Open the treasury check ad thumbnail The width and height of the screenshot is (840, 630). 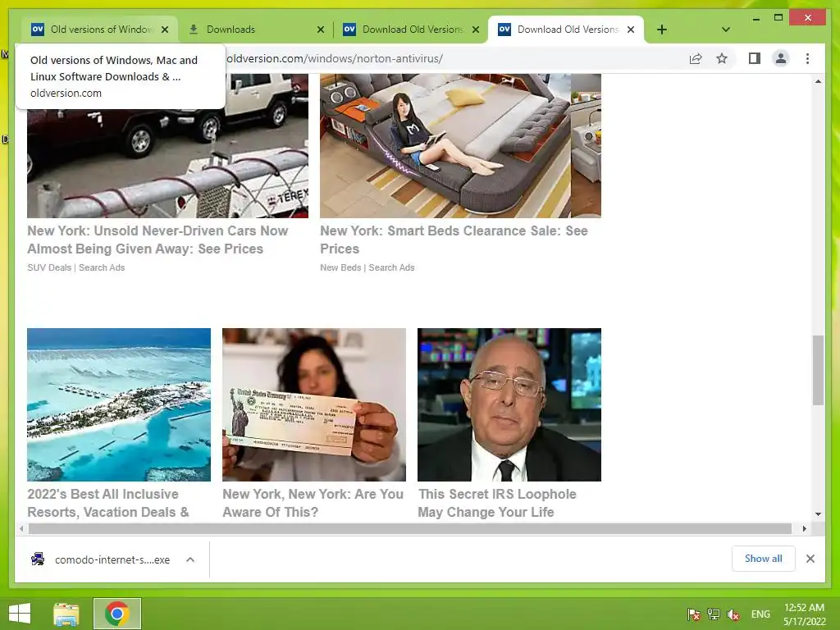(314, 404)
